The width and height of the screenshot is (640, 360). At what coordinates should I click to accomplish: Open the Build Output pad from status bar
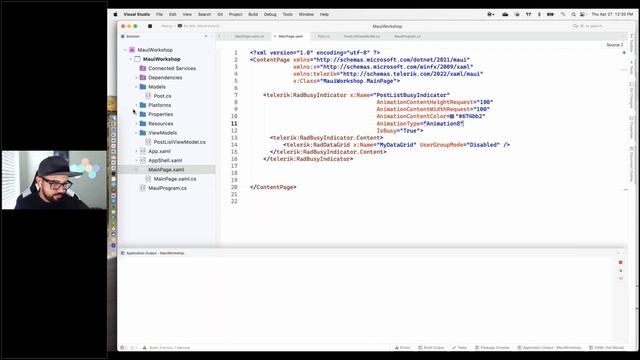(431, 348)
